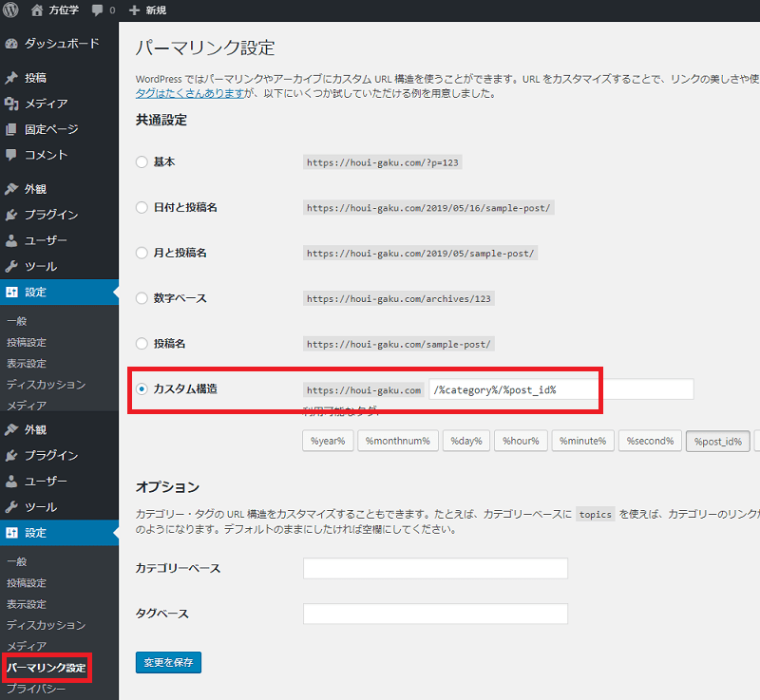Click the media icon beside メディア in the main menu
The width and height of the screenshot is (760, 700).
[x=11, y=104]
